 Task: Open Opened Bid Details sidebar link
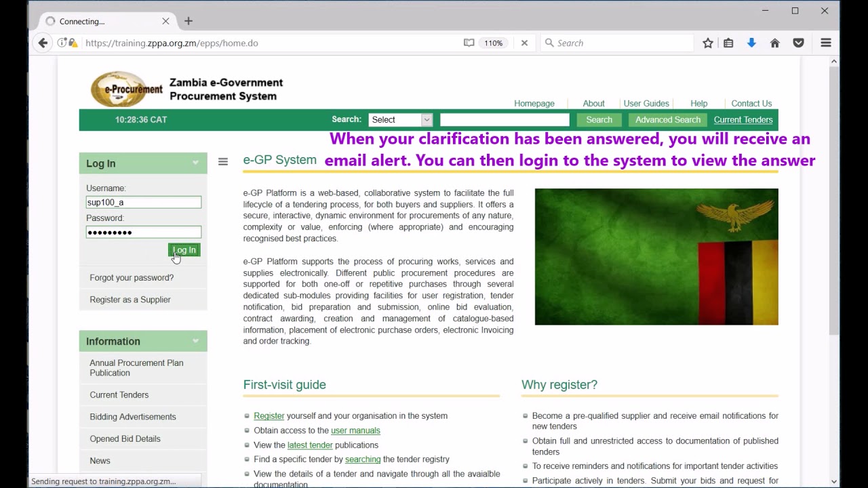tap(125, 439)
